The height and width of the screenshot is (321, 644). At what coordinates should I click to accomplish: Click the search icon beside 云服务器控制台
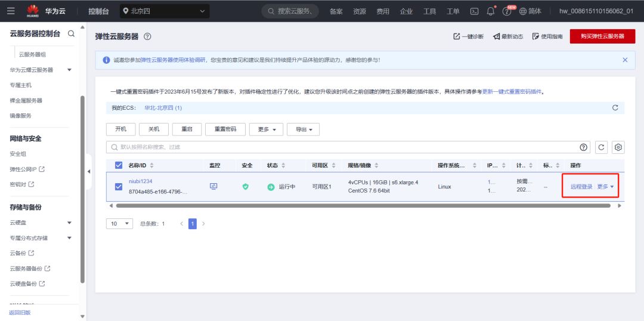(x=71, y=34)
